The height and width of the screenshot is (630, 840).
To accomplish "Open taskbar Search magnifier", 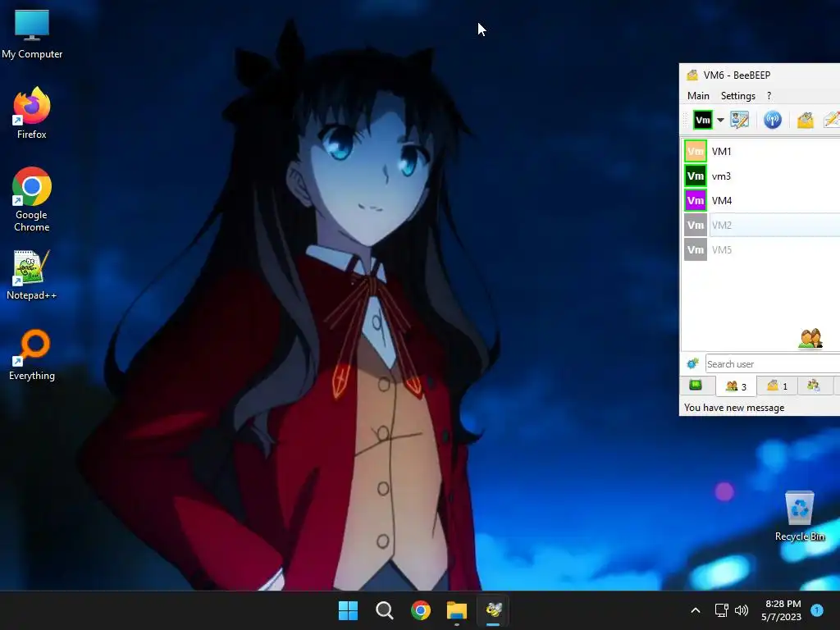I will click(384, 610).
